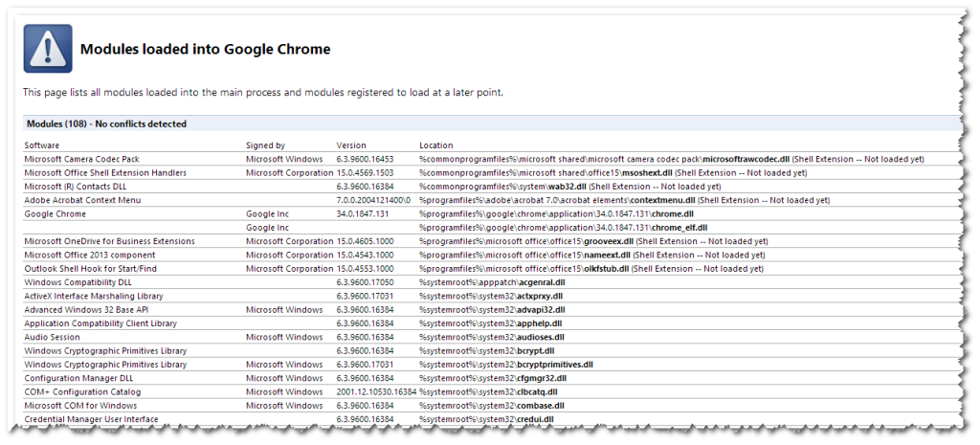This screenshot has width=980, height=445.
Task: Select 'Configuration Manager DLL' entry
Action: [x=78, y=378]
